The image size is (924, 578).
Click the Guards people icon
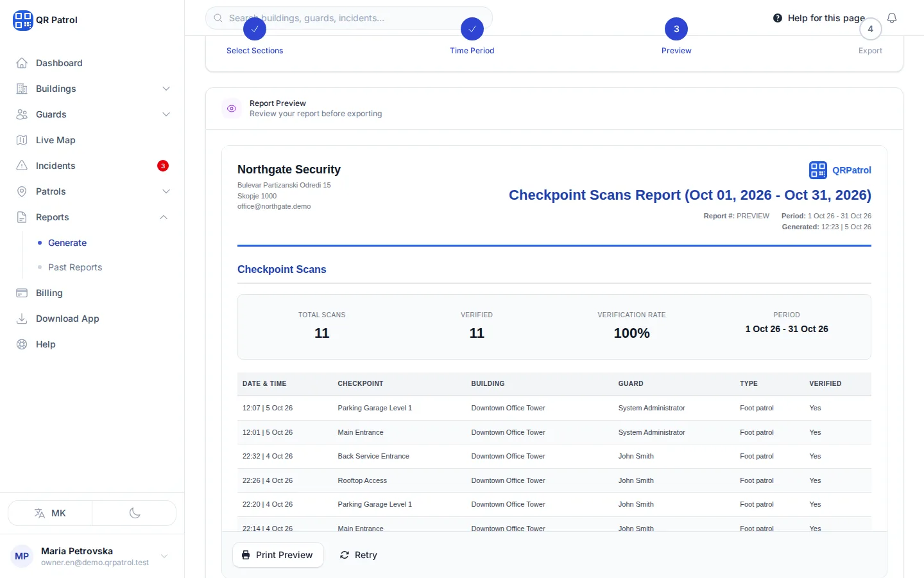tap(22, 114)
